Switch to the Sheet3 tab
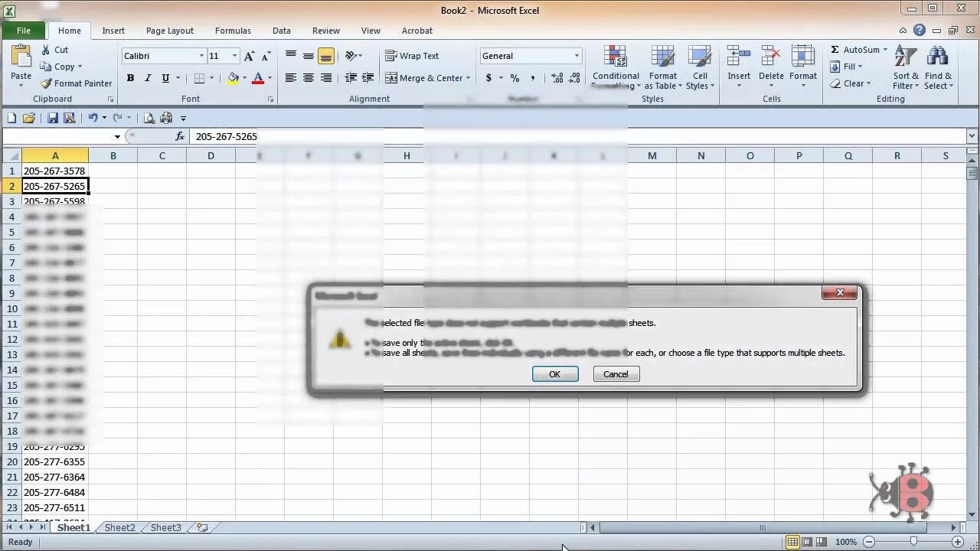 point(166,527)
